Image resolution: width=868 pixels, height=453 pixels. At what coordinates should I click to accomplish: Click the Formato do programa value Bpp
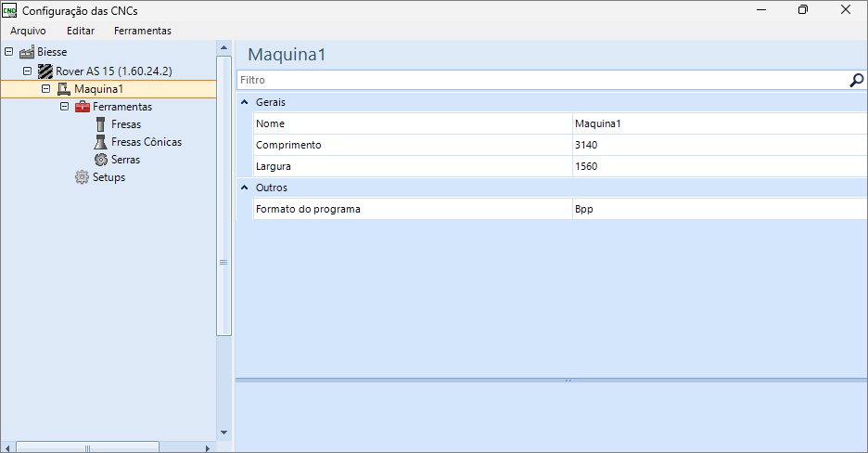(720, 209)
